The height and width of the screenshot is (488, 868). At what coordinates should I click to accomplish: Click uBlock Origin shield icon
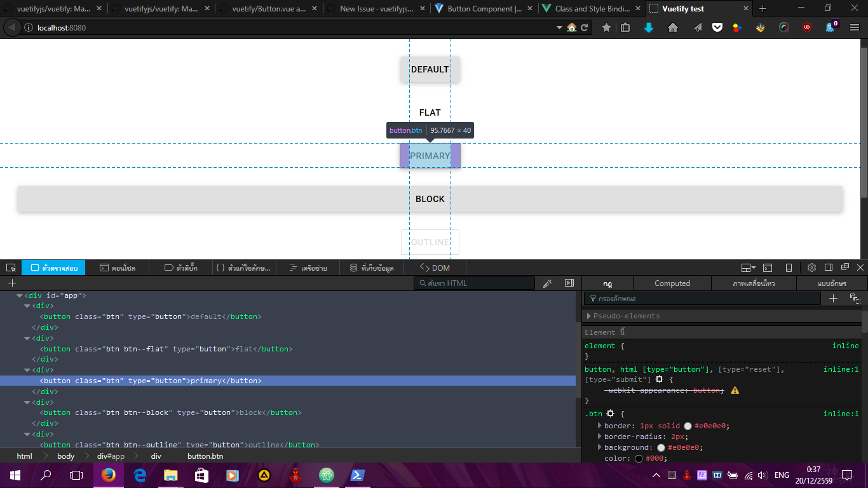click(x=807, y=27)
